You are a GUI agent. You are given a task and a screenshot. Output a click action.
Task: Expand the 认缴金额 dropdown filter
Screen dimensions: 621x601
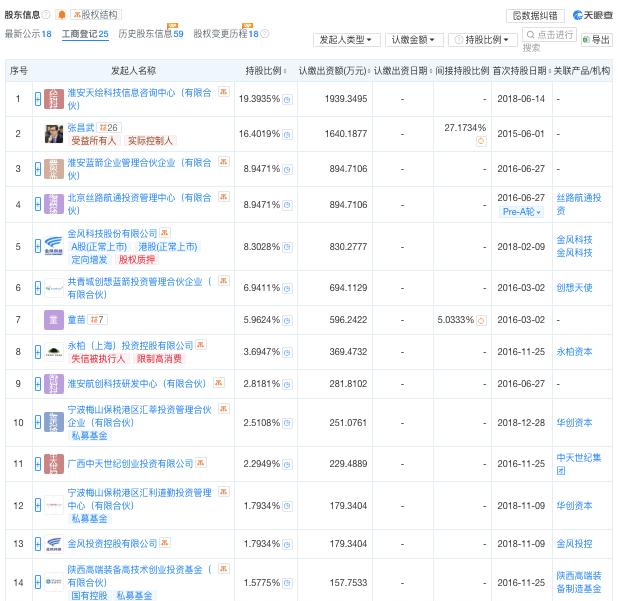(x=413, y=40)
